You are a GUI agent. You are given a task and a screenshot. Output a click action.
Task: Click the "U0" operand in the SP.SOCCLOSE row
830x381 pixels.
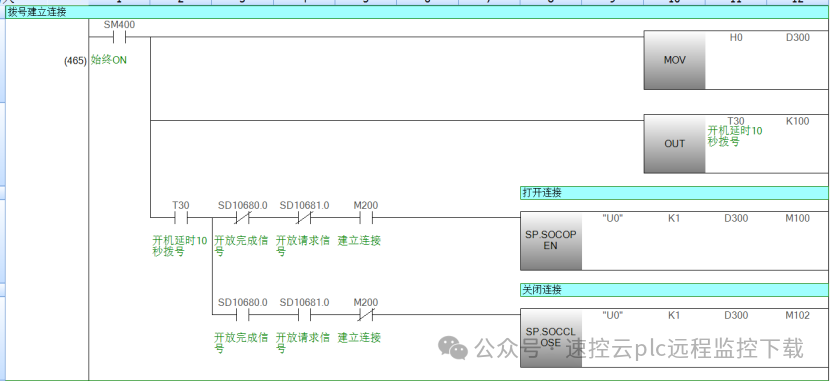612,315
